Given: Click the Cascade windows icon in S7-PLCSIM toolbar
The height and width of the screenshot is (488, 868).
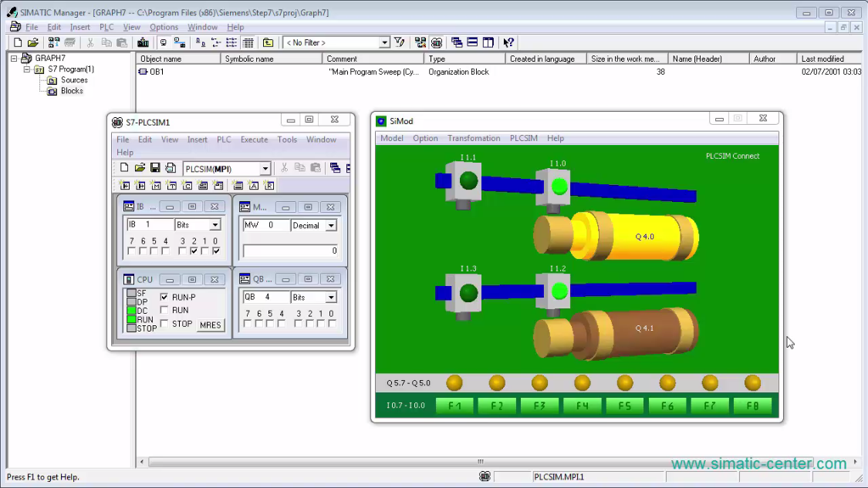Looking at the screenshot, I should [x=335, y=167].
